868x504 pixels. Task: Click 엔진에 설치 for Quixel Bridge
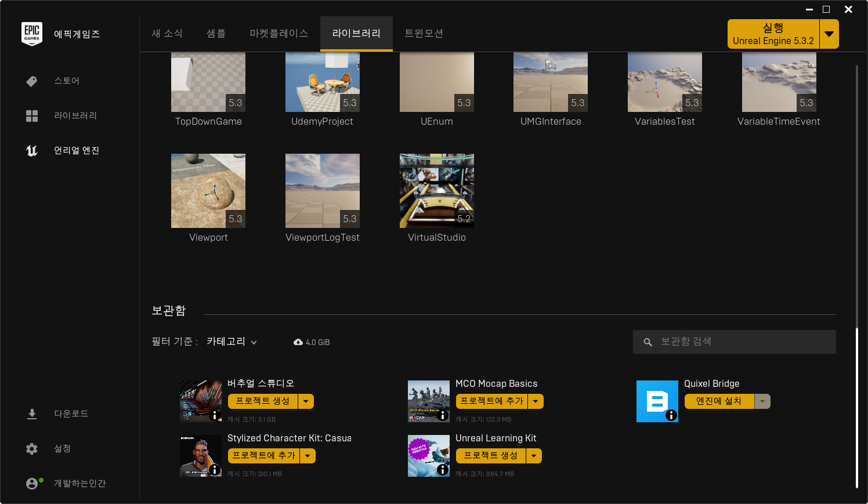click(719, 401)
